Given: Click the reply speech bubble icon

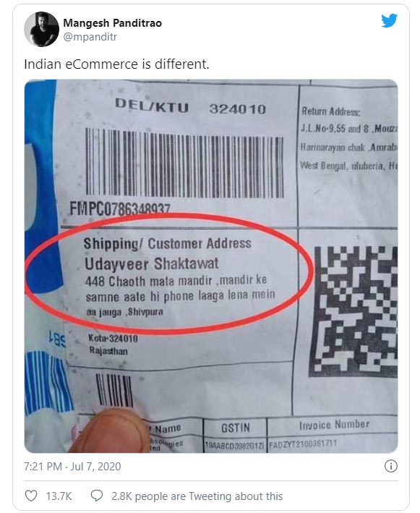Looking at the screenshot, I should click(97, 496).
